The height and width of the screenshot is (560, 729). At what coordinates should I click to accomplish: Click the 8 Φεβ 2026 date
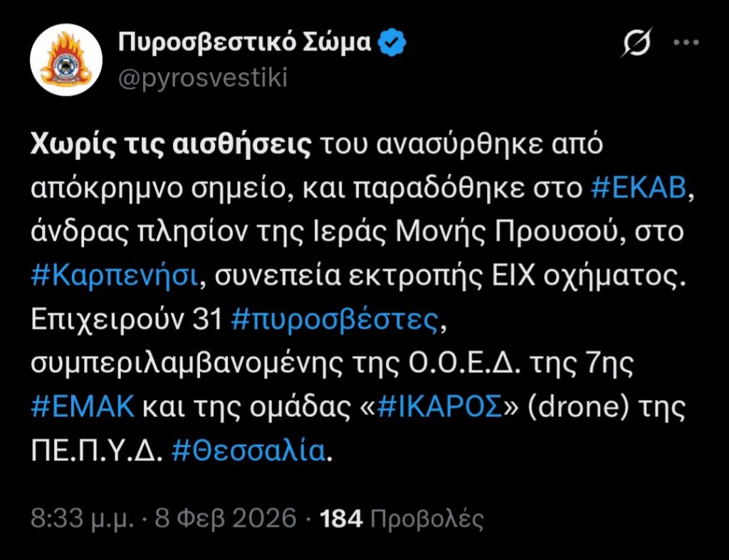coord(222,518)
